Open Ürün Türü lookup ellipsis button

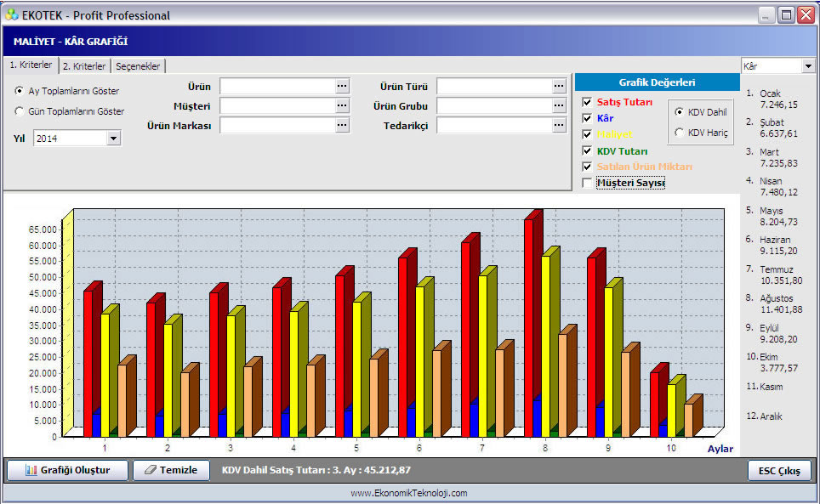click(x=559, y=86)
